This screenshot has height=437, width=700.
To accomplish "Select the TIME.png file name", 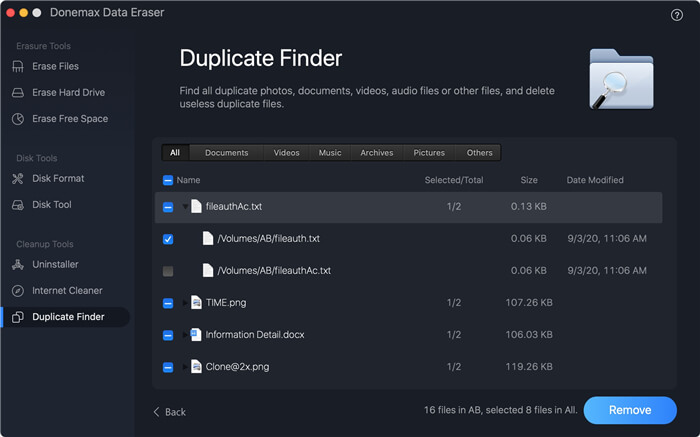I will point(226,303).
